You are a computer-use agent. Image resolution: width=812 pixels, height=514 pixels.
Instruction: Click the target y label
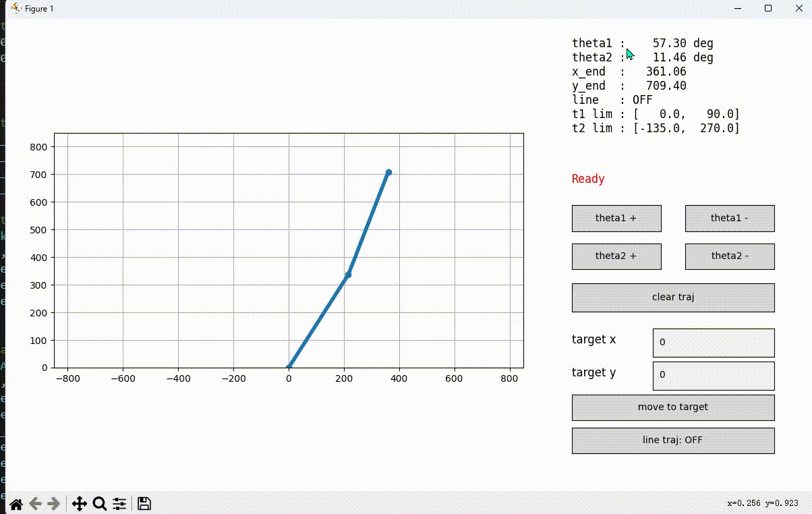(594, 372)
